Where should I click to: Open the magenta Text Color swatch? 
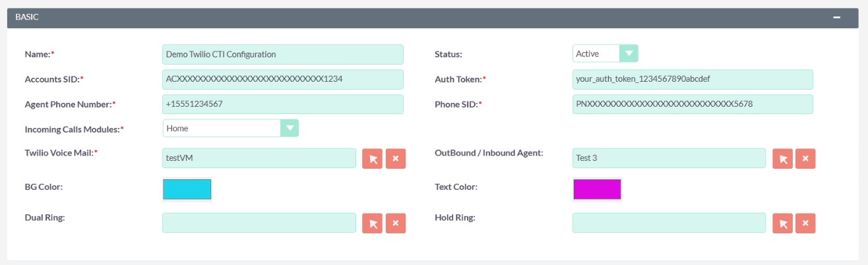pyautogui.click(x=597, y=189)
